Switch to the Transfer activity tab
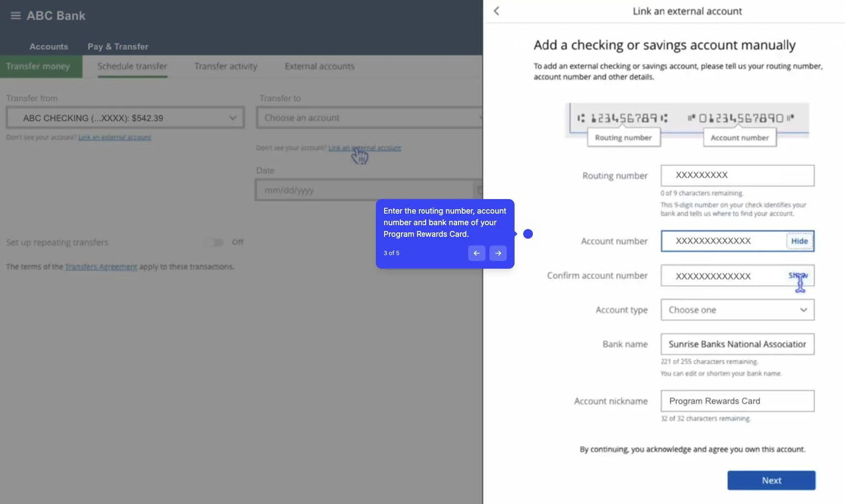 (x=226, y=66)
